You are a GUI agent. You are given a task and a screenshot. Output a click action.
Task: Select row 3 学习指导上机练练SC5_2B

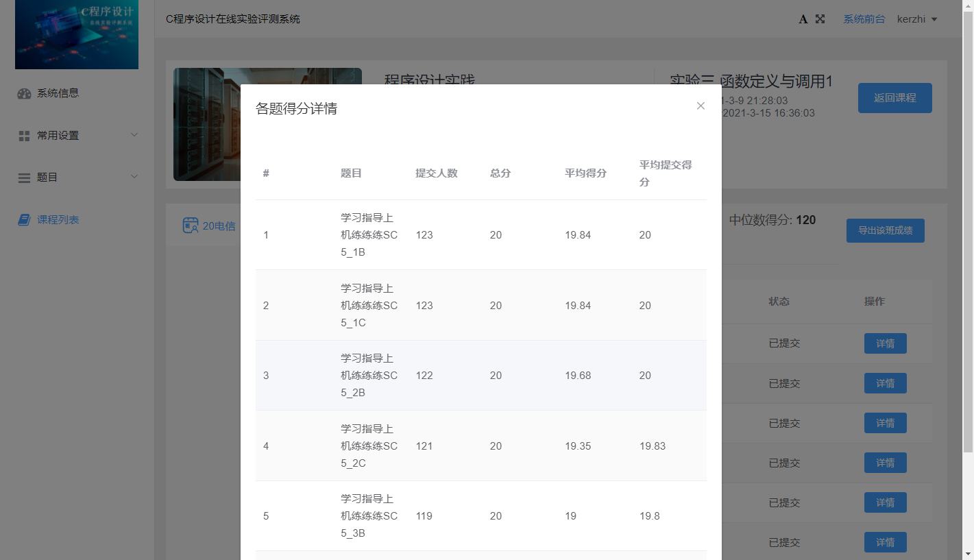tap(369, 376)
